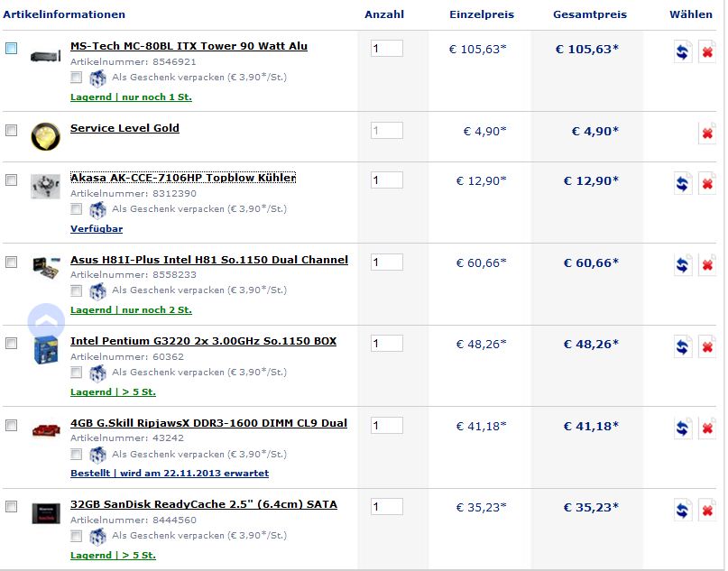This screenshot has width=728, height=571.
Task: Click refresh icon for Asus H81I-Plus row
Action: pyautogui.click(x=683, y=265)
